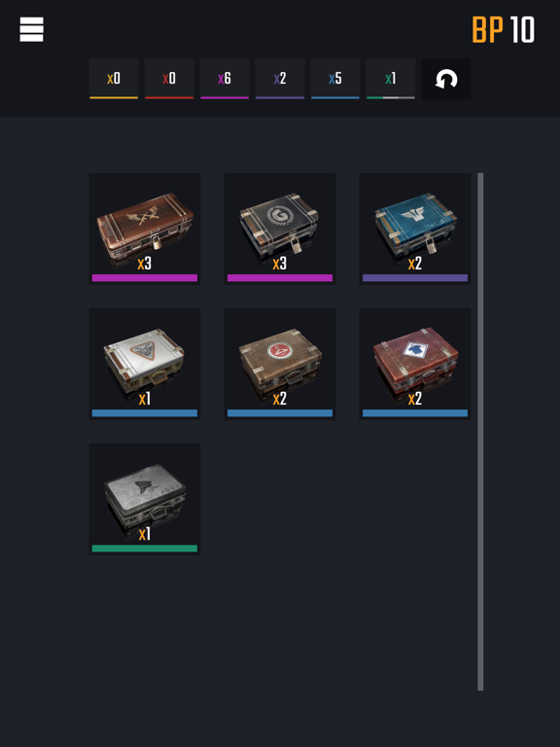
Task: Click the x3 count on the G-wreath crate
Action: click(x=280, y=264)
